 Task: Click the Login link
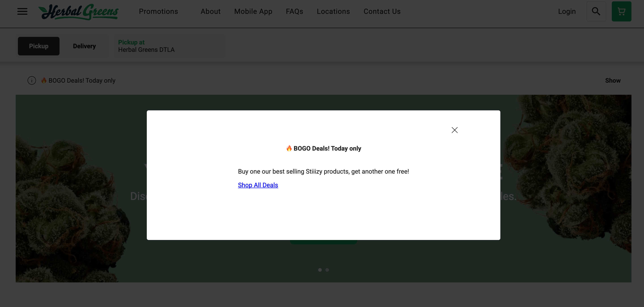pos(567,11)
